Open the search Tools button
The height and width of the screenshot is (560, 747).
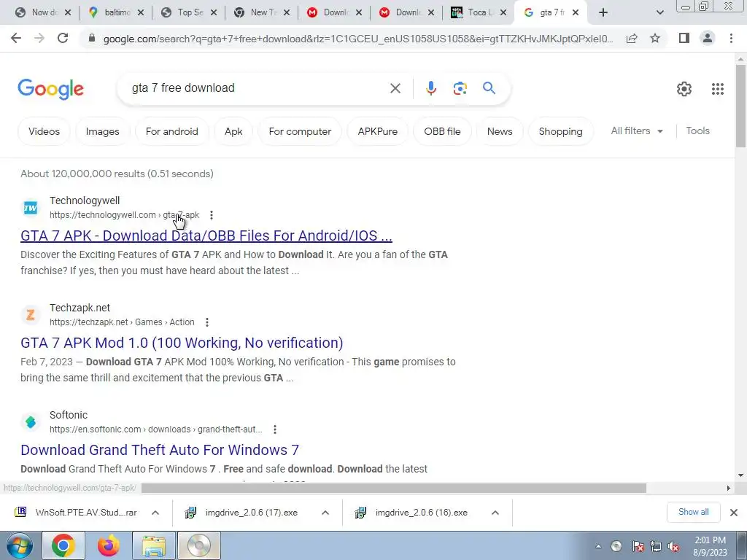697,131
